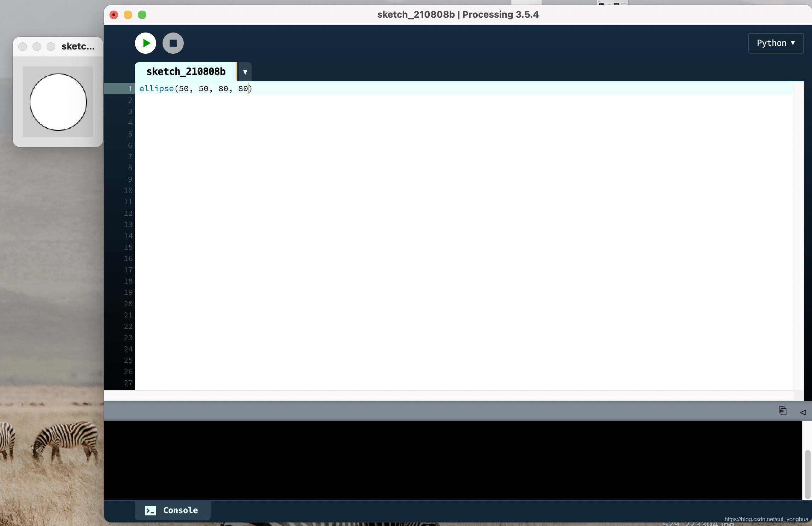Click the terminal icon on the Console tab
This screenshot has width=812, height=526.
150,510
